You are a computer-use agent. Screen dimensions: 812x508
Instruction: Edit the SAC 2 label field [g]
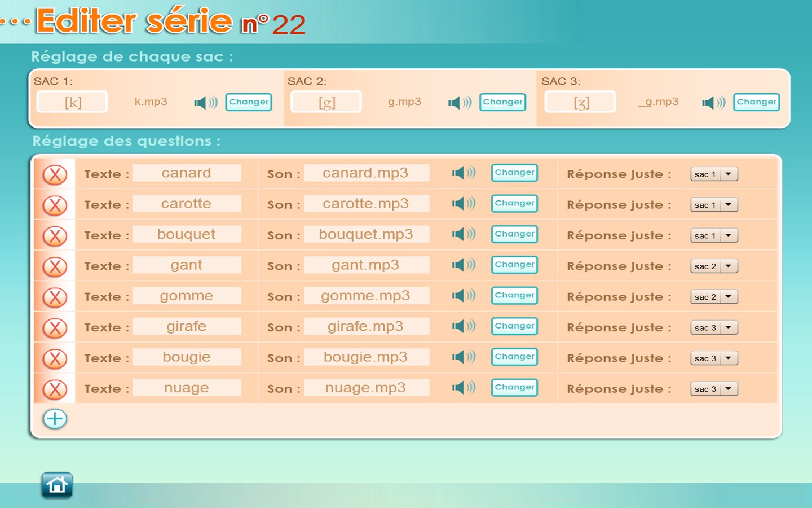(x=326, y=102)
